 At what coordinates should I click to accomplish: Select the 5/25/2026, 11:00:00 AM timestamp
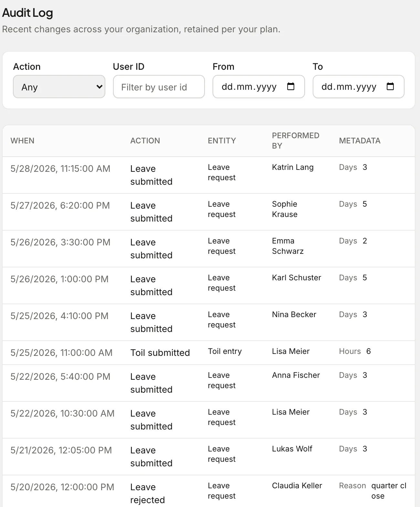pos(61,353)
